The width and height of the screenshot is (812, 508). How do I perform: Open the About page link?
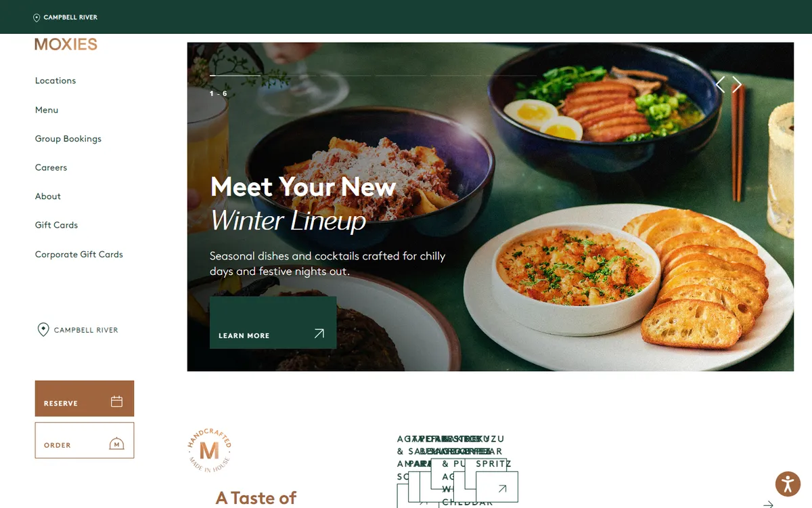click(x=48, y=196)
